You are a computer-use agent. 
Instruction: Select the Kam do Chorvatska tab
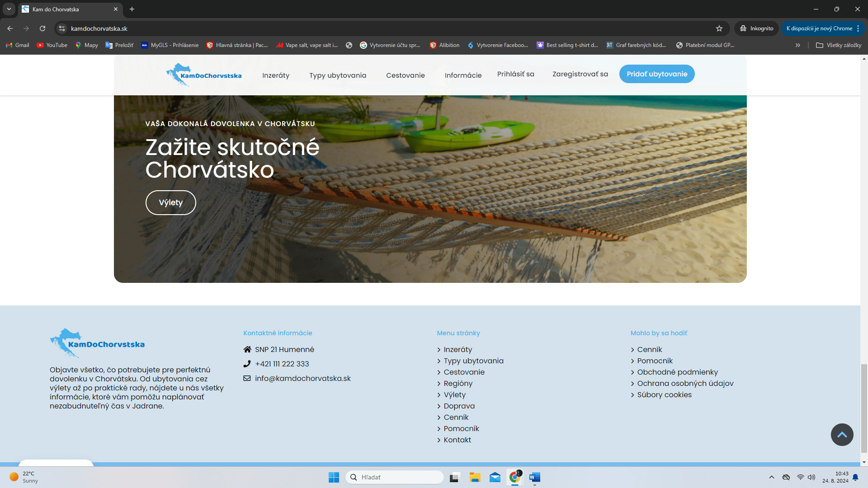[70, 9]
